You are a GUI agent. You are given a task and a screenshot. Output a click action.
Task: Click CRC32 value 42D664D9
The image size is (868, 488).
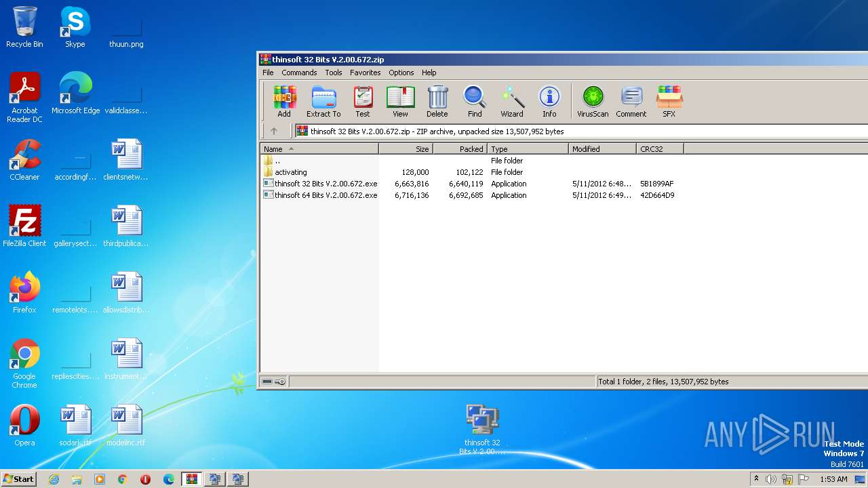[x=656, y=195]
